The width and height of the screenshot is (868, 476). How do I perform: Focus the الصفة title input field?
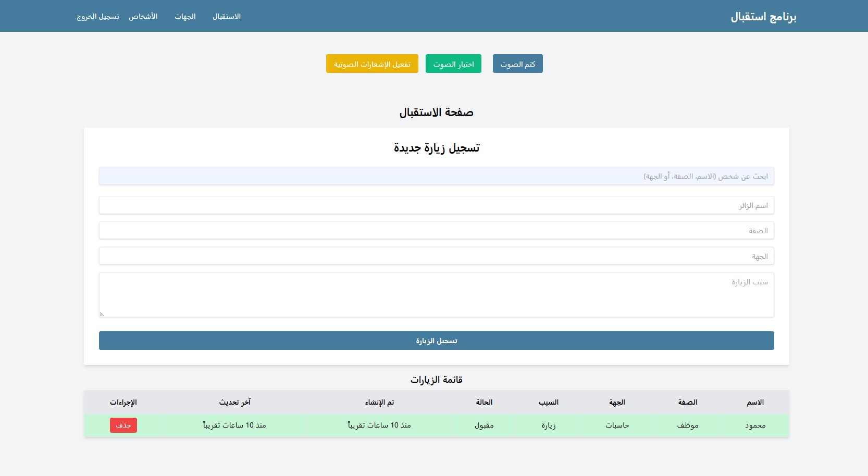[436, 230]
